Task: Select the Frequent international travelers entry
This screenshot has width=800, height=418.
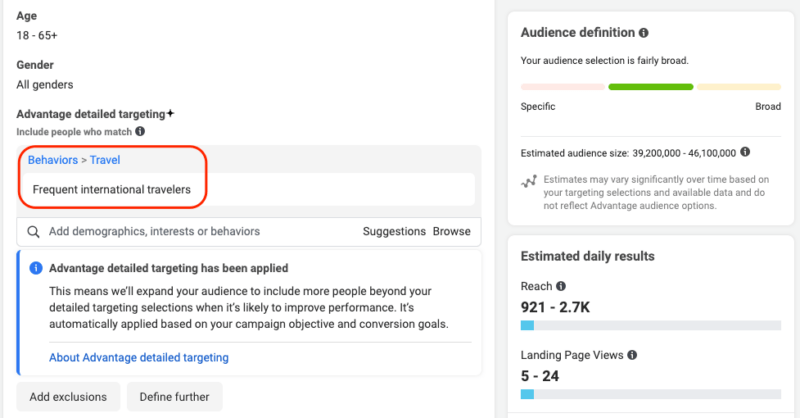Action: coord(111,189)
